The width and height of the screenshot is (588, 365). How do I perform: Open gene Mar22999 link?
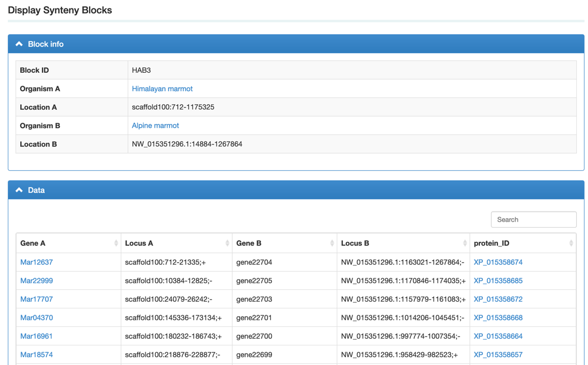(36, 280)
